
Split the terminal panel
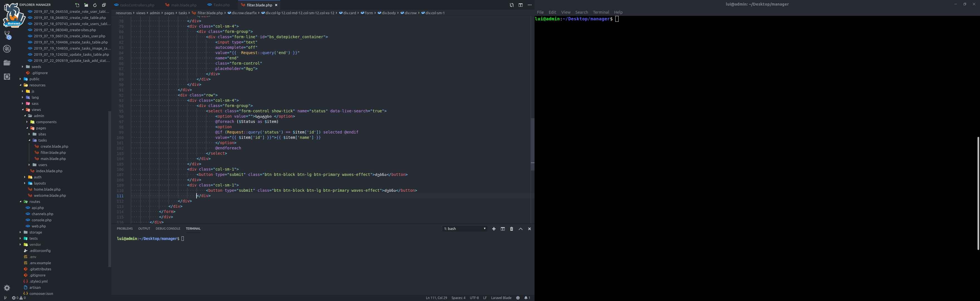[x=503, y=229]
